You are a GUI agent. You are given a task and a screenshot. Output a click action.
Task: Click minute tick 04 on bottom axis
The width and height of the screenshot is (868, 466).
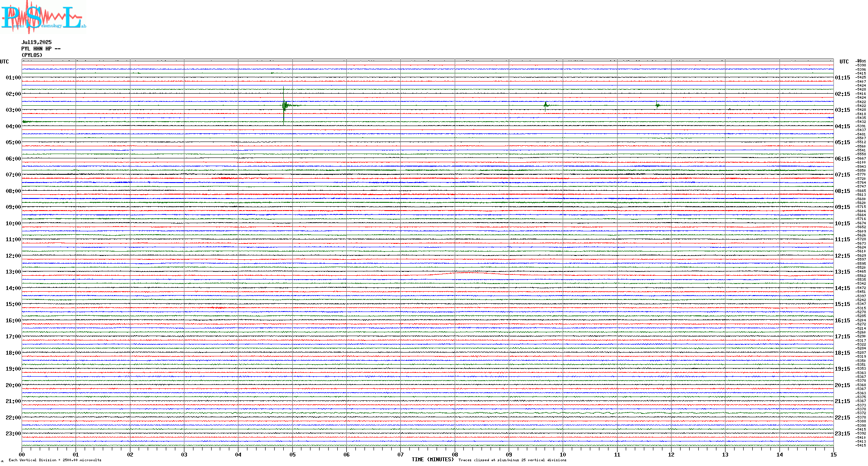pyautogui.click(x=238, y=454)
